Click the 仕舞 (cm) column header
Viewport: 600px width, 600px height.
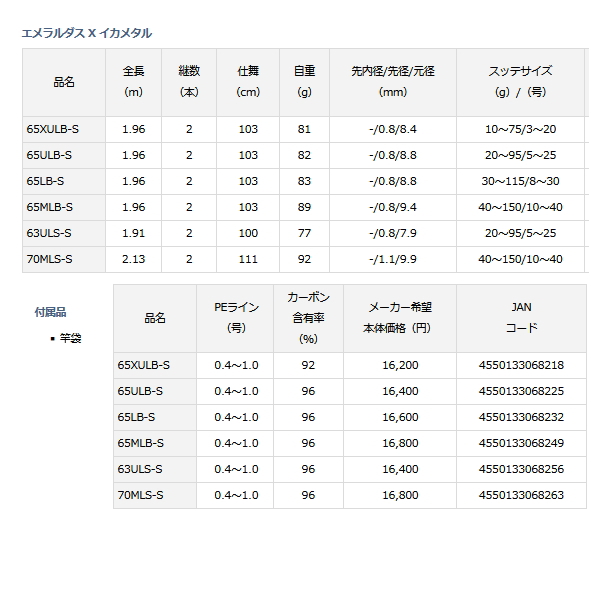[x=248, y=82]
